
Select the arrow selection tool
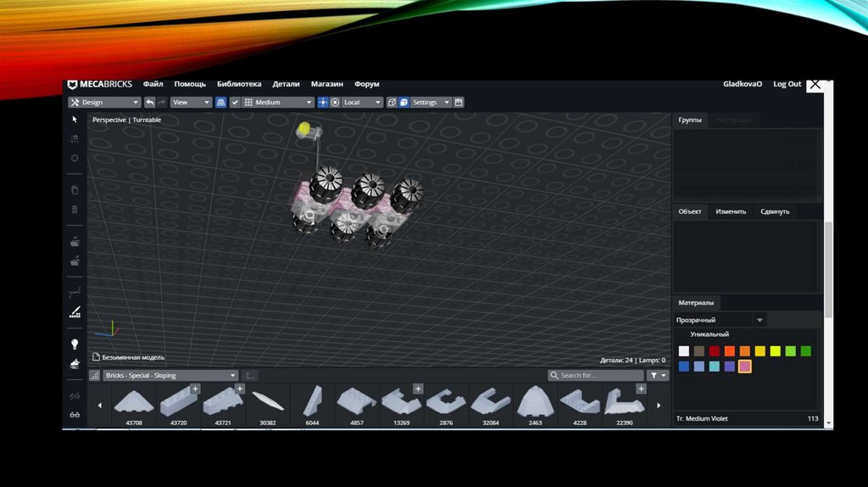[x=75, y=120]
